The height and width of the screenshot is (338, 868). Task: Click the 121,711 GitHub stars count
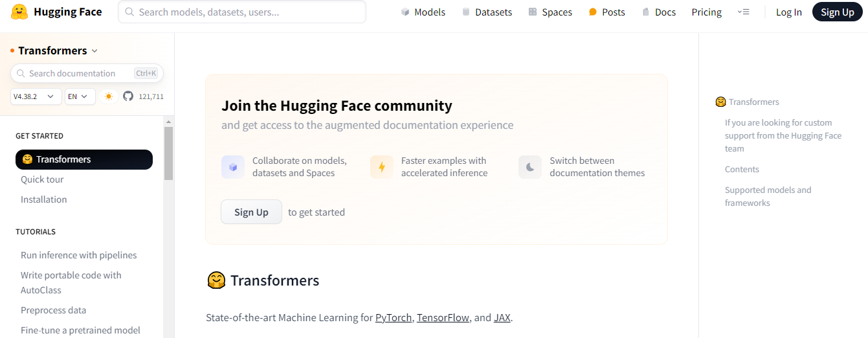coord(151,96)
